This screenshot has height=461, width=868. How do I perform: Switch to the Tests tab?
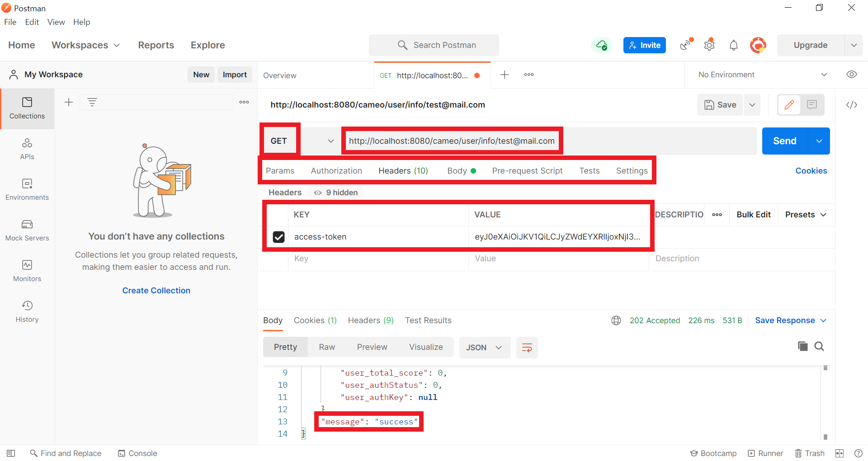(x=590, y=171)
